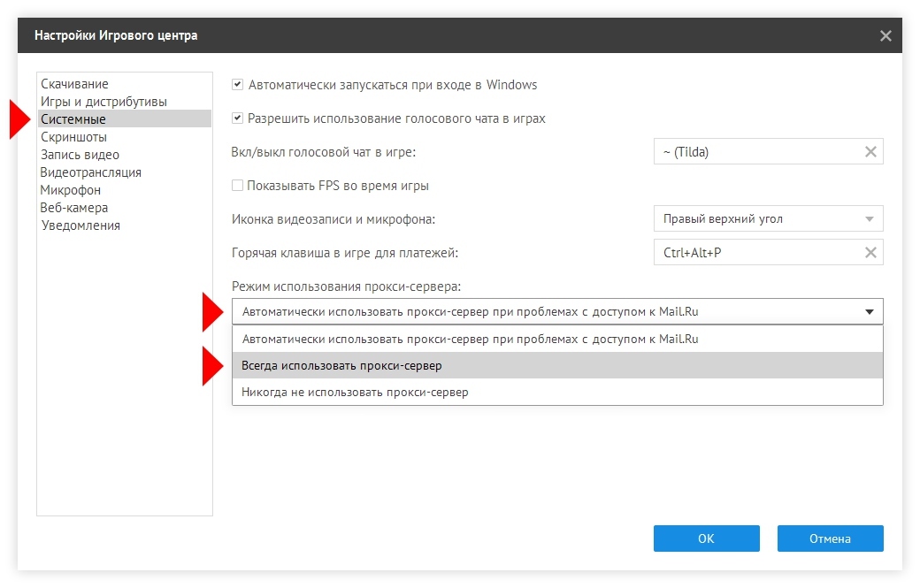
Task: Go to Запись видео settings
Action: click(x=80, y=155)
